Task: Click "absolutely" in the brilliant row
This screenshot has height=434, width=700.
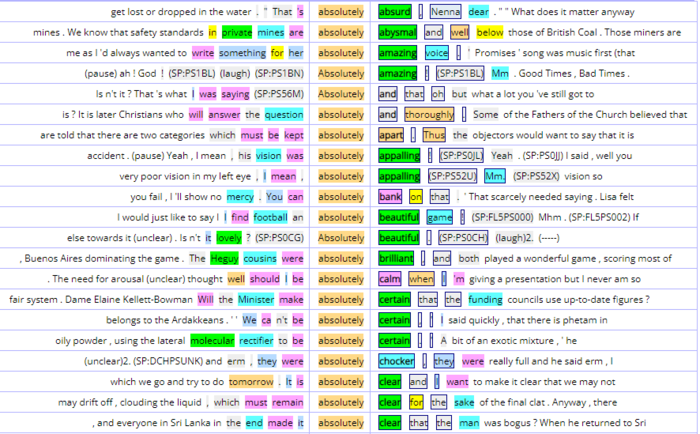Action: [341, 259]
